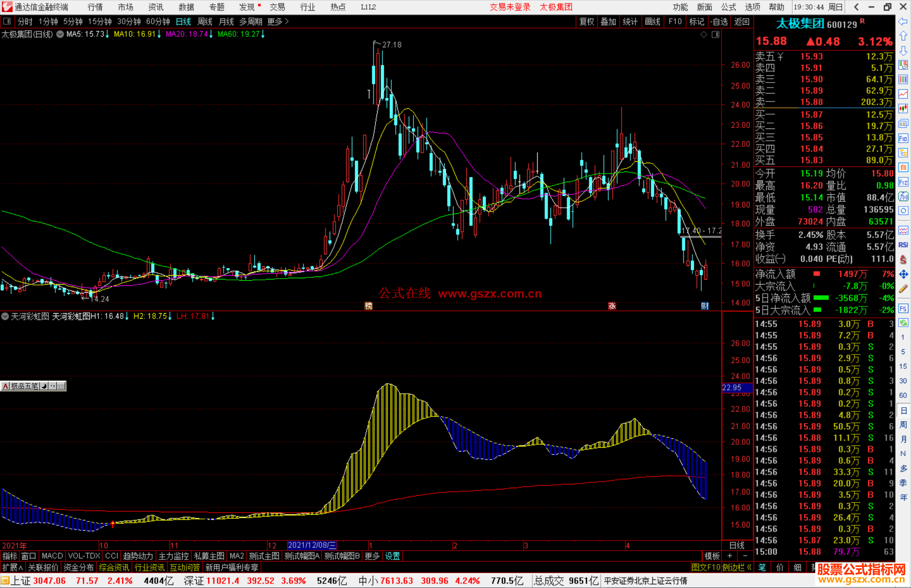Image resolution: width=911 pixels, height=588 pixels.
Task: Open the tree structure sidebar icon
Action: (x=903, y=153)
